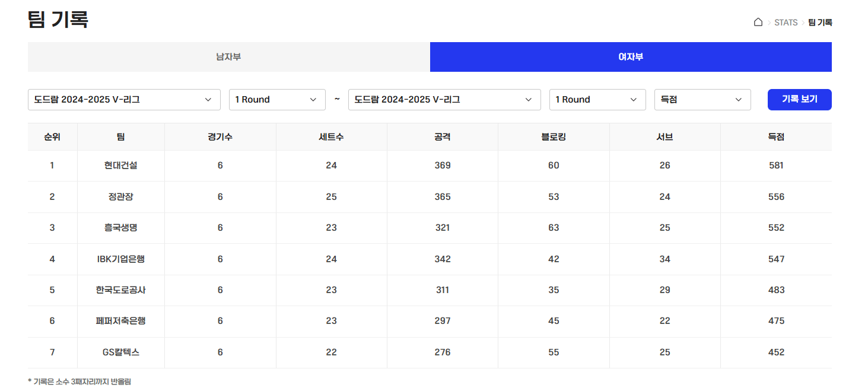Image resolution: width=868 pixels, height=391 pixels.
Task: Open the ending season dropdown after the tilde
Action: (444, 100)
